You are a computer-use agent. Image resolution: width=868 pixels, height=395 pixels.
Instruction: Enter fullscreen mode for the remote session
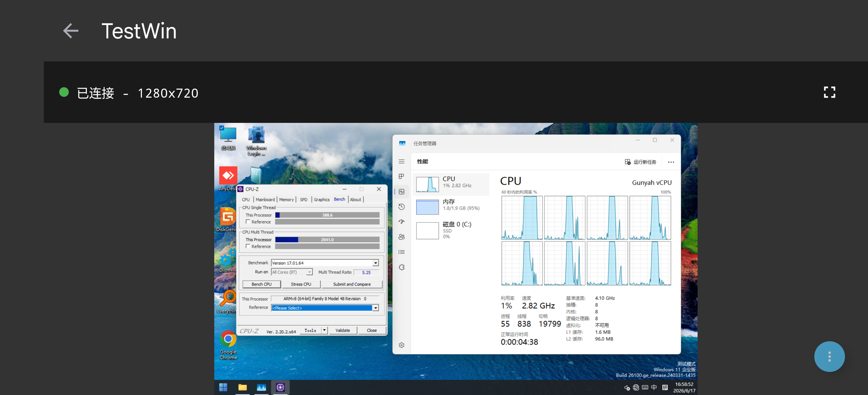pyautogui.click(x=829, y=92)
